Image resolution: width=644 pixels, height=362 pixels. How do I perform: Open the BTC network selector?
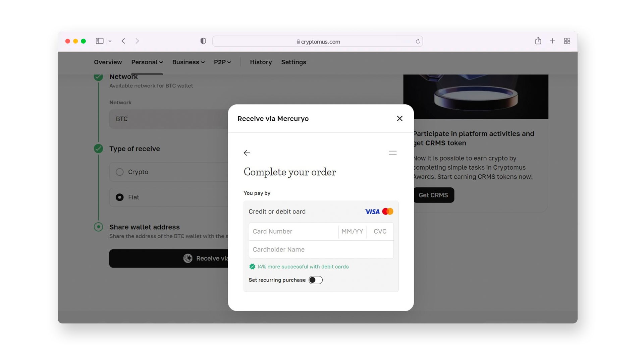169,119
